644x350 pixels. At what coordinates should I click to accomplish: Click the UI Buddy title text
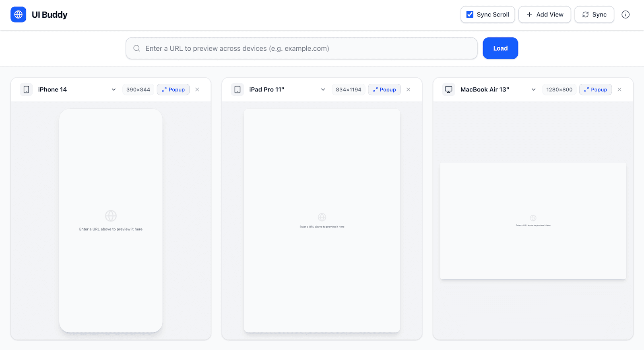pos(50,14)
